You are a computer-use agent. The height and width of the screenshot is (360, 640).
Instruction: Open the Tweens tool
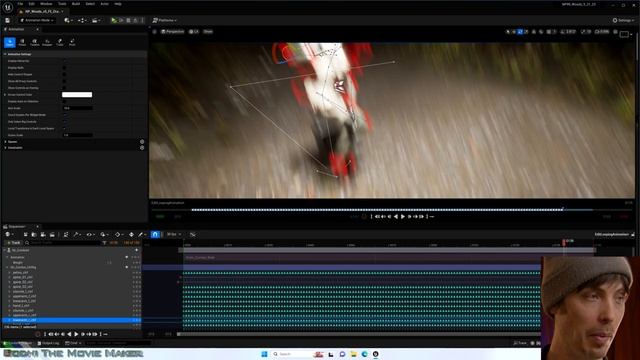[34, 42]
